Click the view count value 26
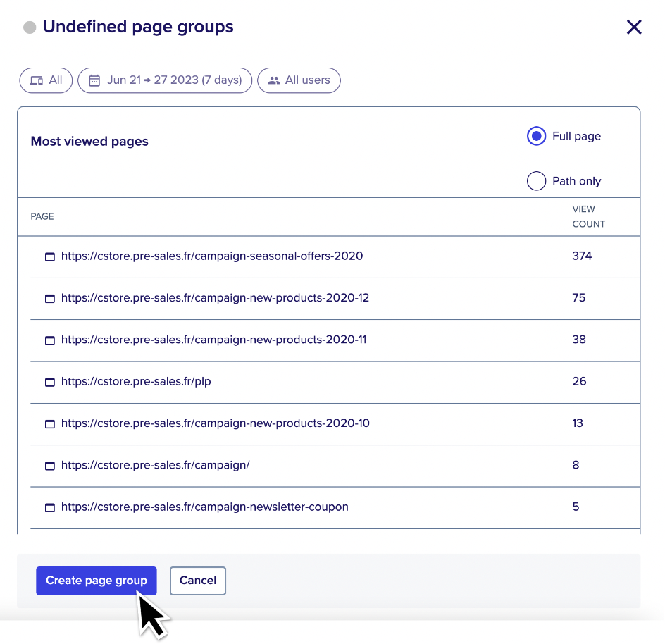The width and height of the screenshot is (665, 644). tap(579, 381)
